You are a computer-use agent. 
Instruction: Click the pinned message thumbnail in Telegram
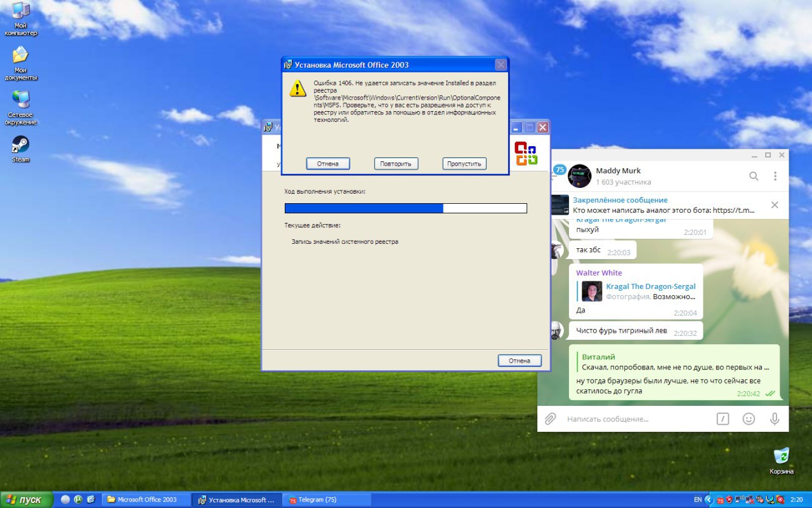tap(560, 204)
